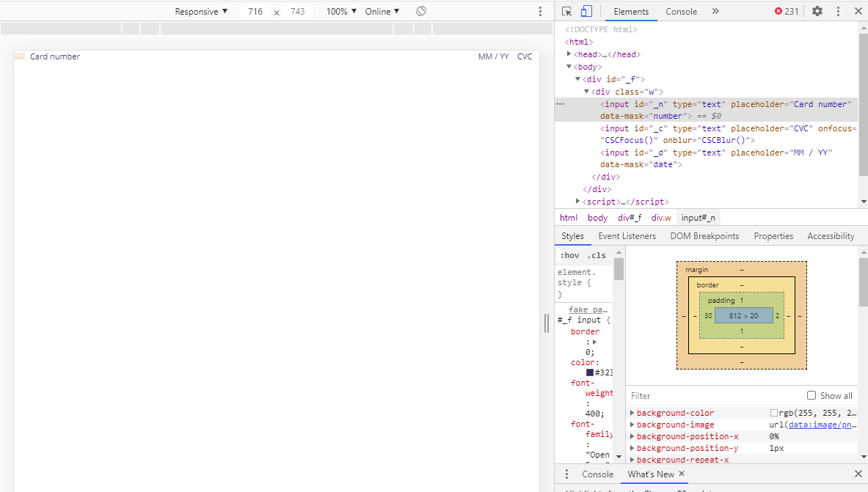Open the customize DevTools three-dot menu
Screen dimensions: 868x492
click(838, 11)
